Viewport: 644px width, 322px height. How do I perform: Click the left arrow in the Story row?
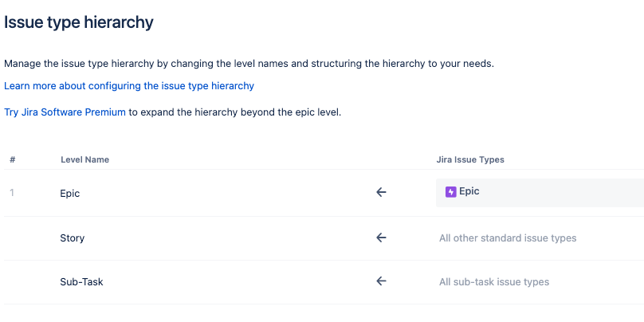381,238
